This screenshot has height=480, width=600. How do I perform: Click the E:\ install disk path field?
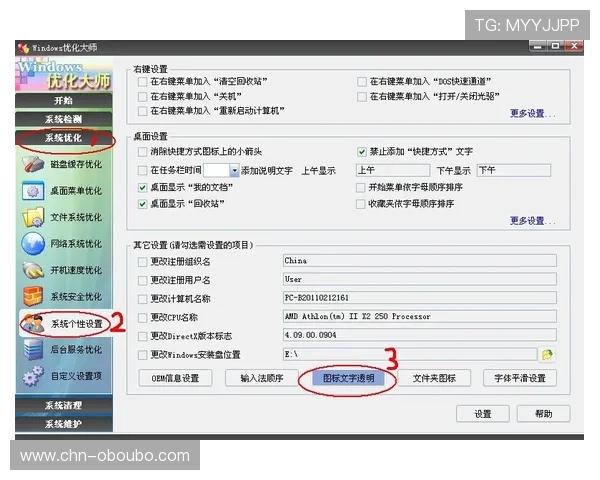(x=410, y=354)
